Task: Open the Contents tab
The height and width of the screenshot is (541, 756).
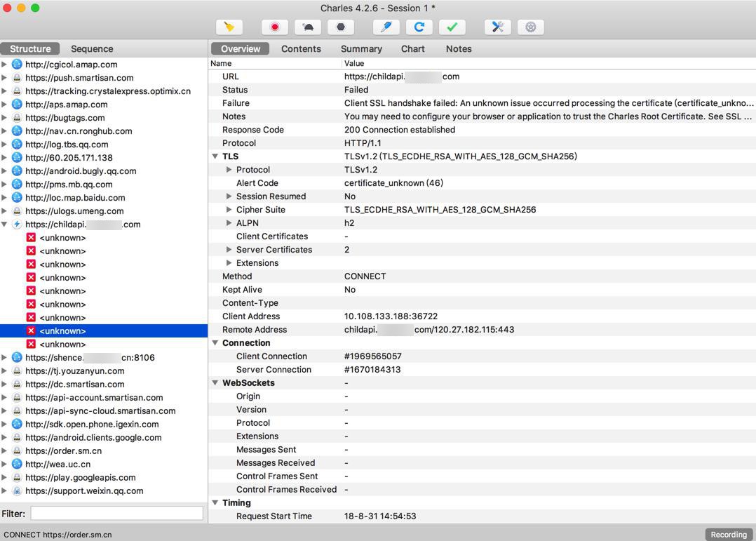Action: [x=301, y=48]
